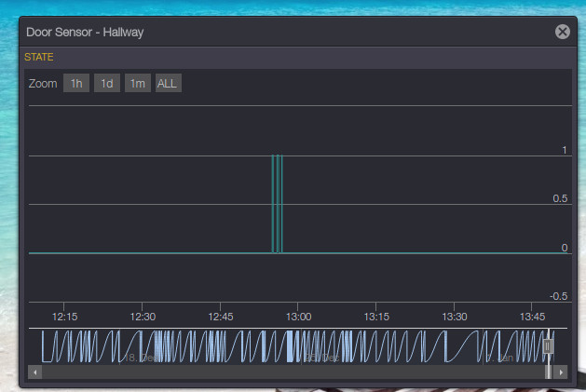The width and height of the screenshot is (586, 392).
Task: Show ALL data in zoom range
Action: (168, 84)
